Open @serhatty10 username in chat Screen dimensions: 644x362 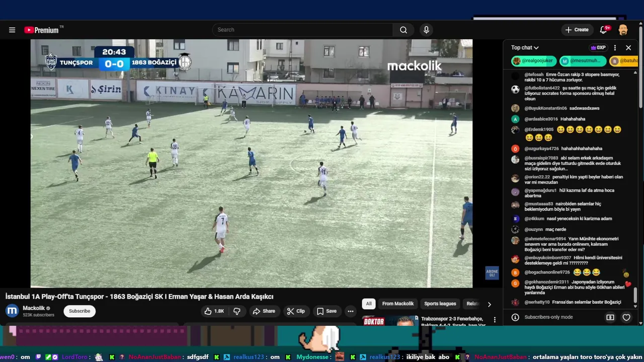[x=537, y=302]
